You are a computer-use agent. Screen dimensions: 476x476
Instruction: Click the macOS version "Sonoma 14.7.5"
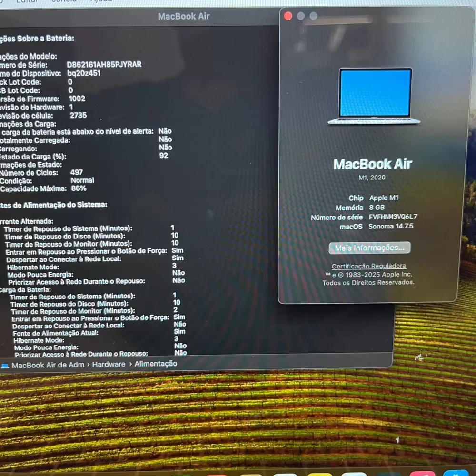390,227
